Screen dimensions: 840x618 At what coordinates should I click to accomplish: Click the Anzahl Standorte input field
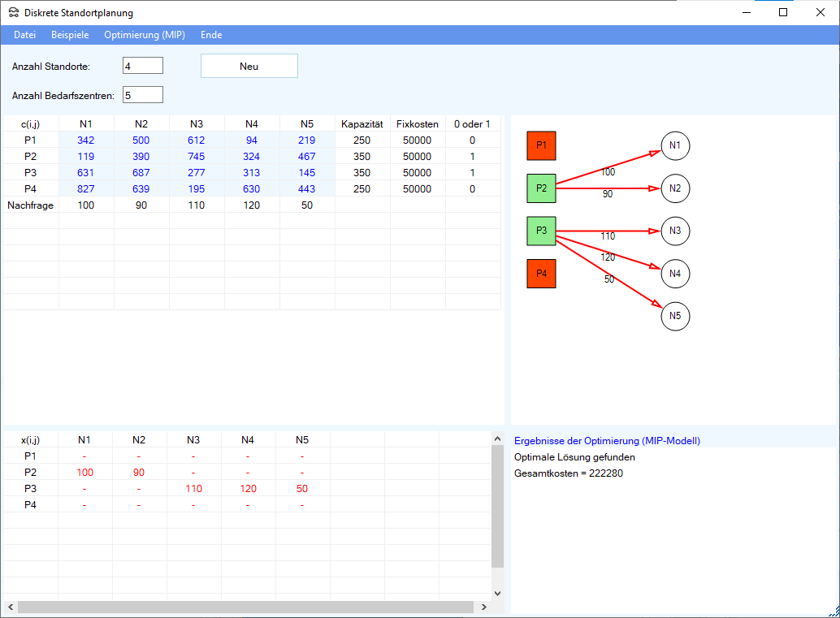tap(143, 66)
